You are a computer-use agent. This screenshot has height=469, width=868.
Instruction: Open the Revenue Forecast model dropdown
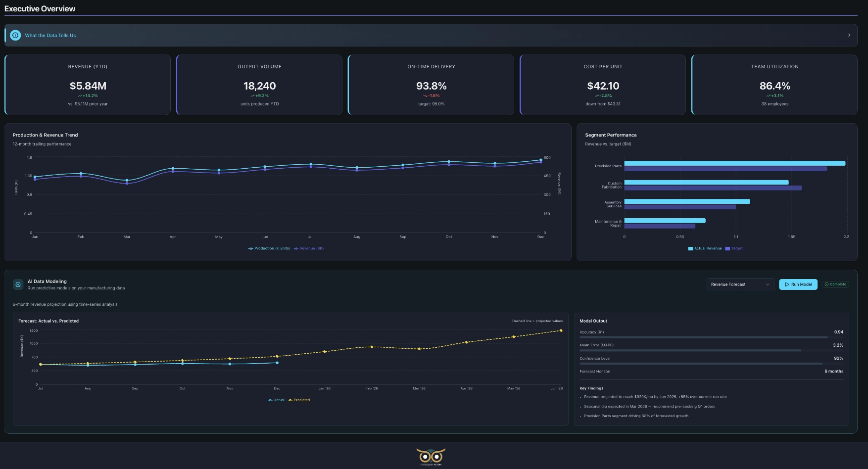(740, 284)
